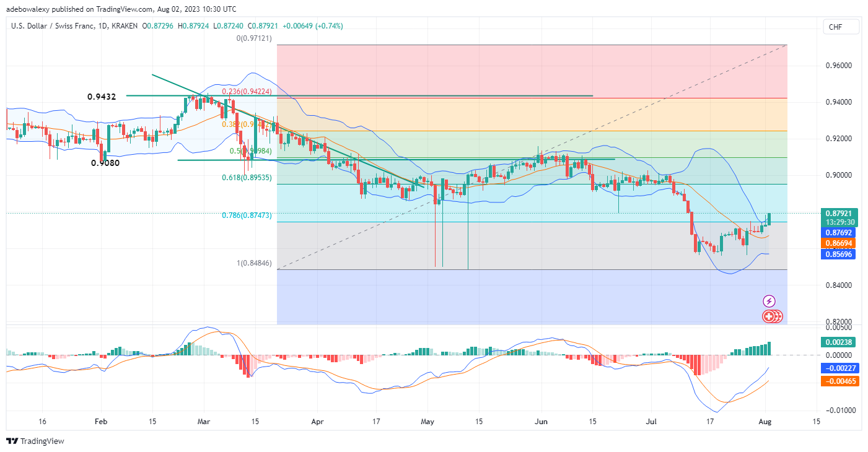This screenshot has width=868, height=452.
Task: Click the 0.9080 level label
Action: click(x=107, y=163)
